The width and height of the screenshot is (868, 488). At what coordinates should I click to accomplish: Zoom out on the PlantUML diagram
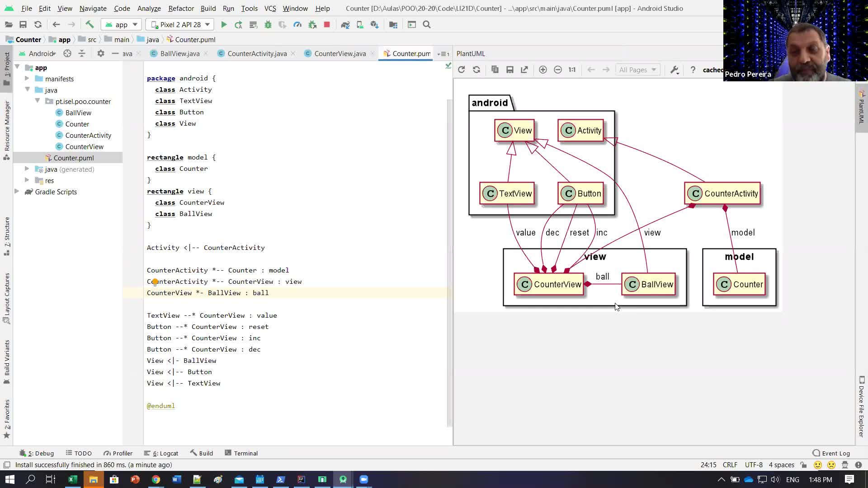558,70
